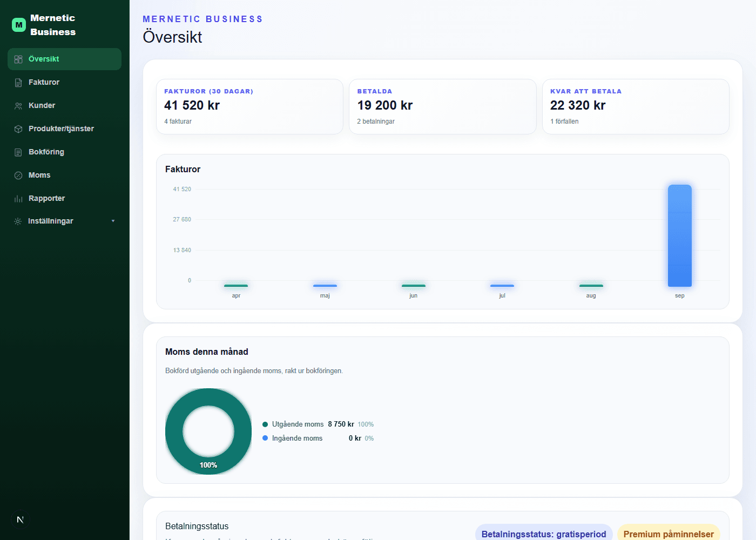Go to Fakturor in the sidebar
756x540 pixels.
pos(64,82)
